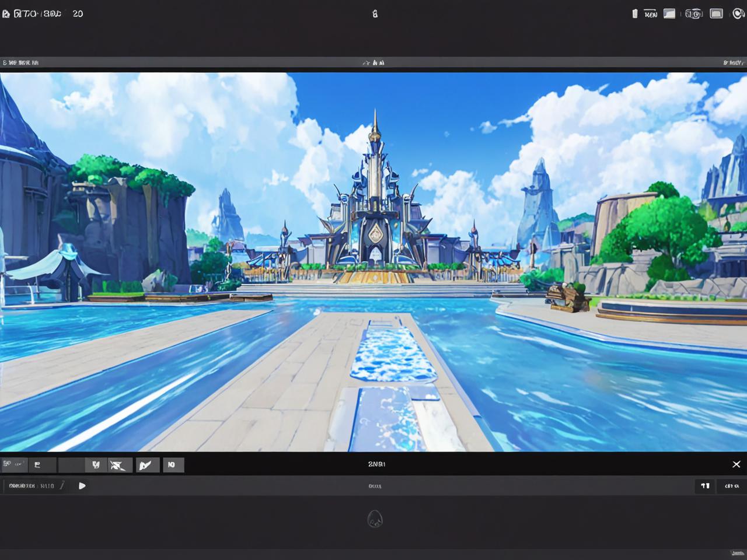Click the blank gray button in the bottom toolbar
Image resolution: width=747 pixels, height=560 pixels.
[x=71, y=464]
